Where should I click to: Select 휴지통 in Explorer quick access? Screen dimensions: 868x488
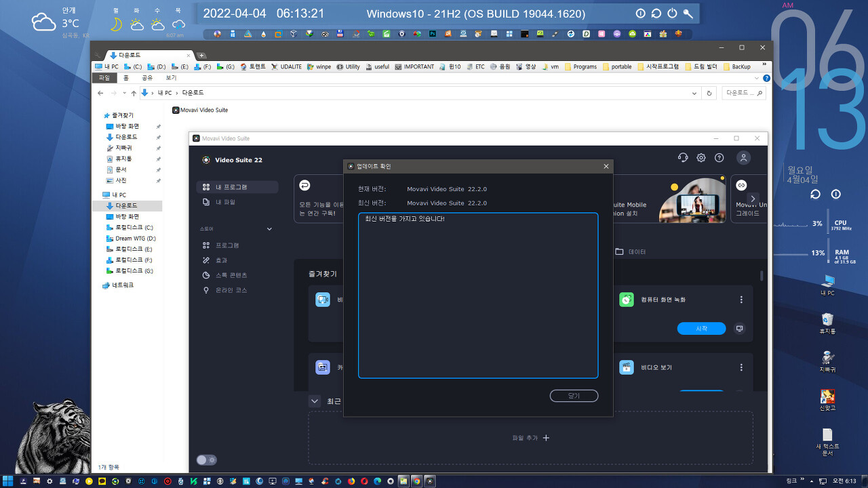point(123,159)
